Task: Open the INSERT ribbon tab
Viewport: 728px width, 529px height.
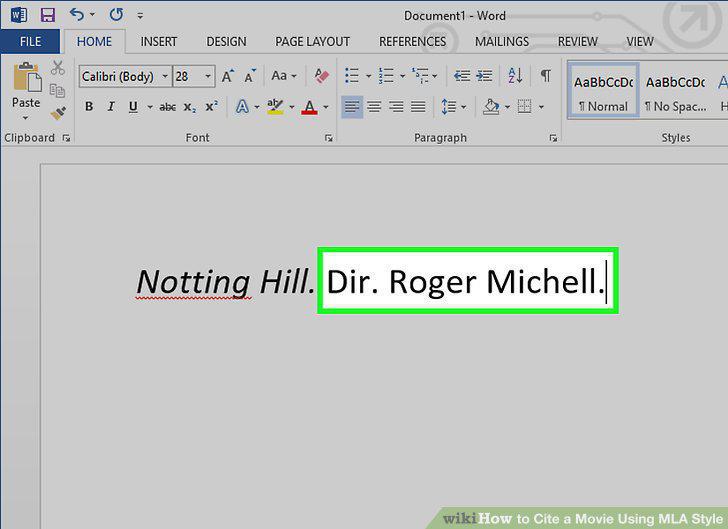Action: (x=159, y=42)
